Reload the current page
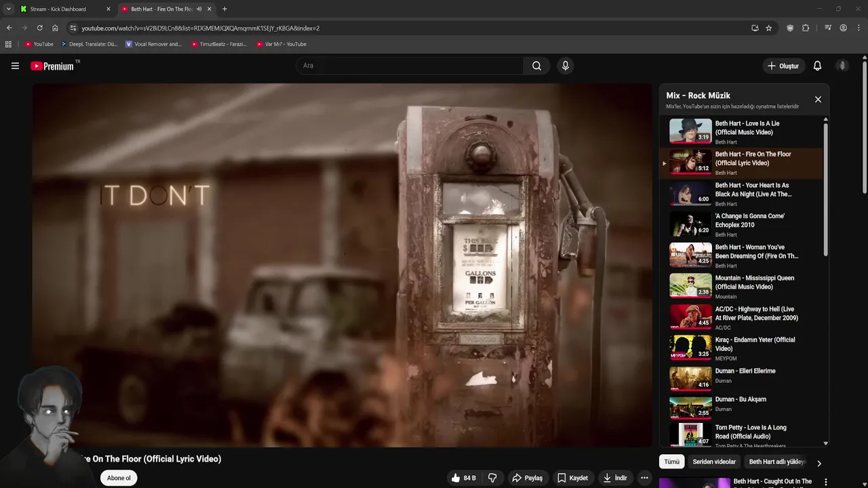868x488 pixels. (39, 28)
